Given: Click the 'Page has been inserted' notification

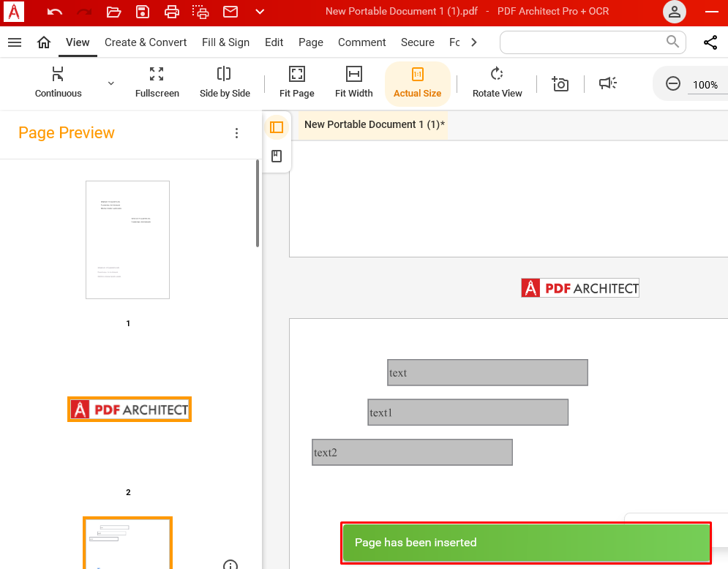Looking at the screenshot, I should click(526, 543).
